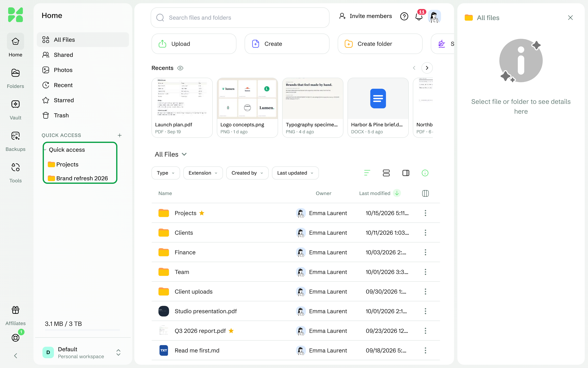
Task: Open the user profile avatar
Action: 434,16
